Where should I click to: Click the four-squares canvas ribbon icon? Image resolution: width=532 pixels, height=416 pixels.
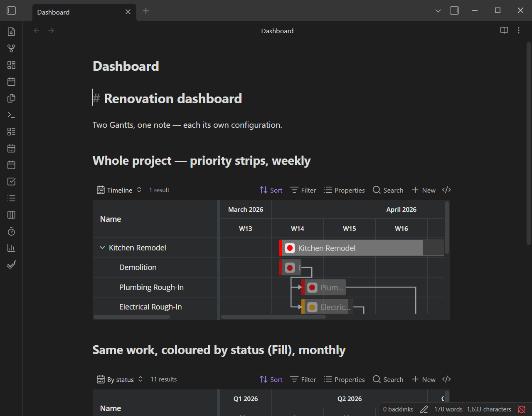pyautogui.click(x=11, y=65)
